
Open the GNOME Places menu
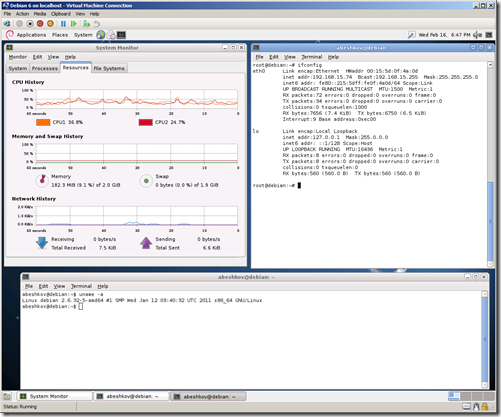pyautogui.click(x=60, y=35)
